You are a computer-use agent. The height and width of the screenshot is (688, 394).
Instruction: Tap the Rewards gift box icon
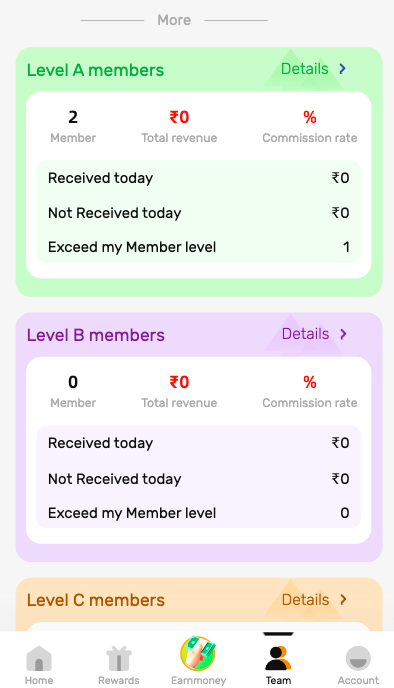(x=119, y=658)
